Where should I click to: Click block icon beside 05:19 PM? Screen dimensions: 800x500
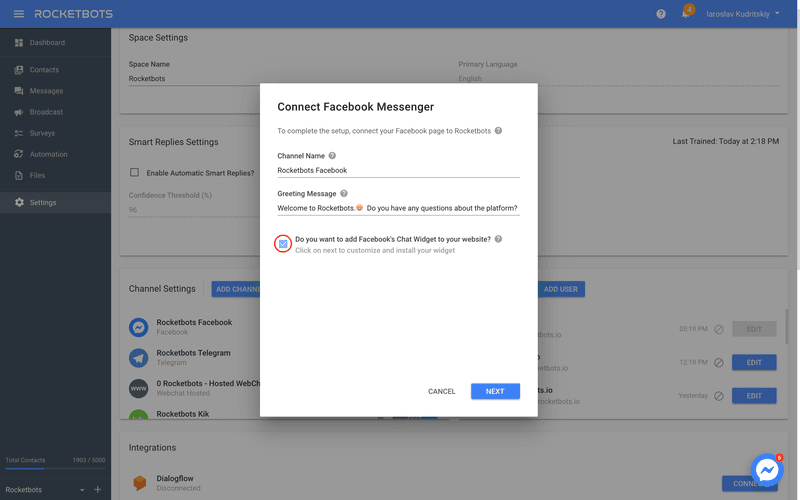tap(719, 329)
